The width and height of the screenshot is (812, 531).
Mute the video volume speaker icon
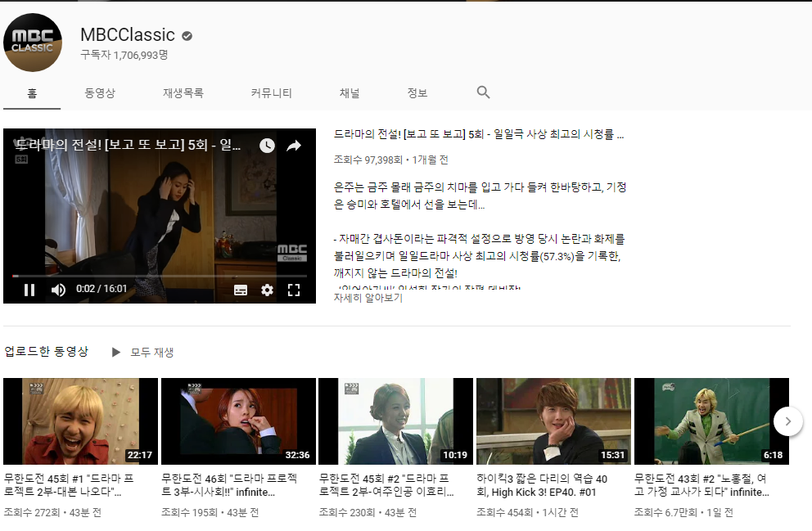pyautogui.click(x=58, y=290)
